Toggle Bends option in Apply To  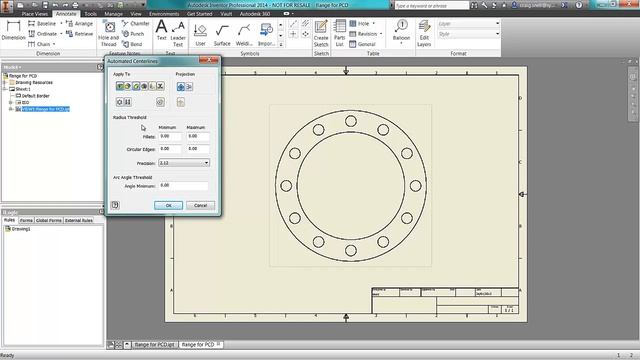[152, 86]
